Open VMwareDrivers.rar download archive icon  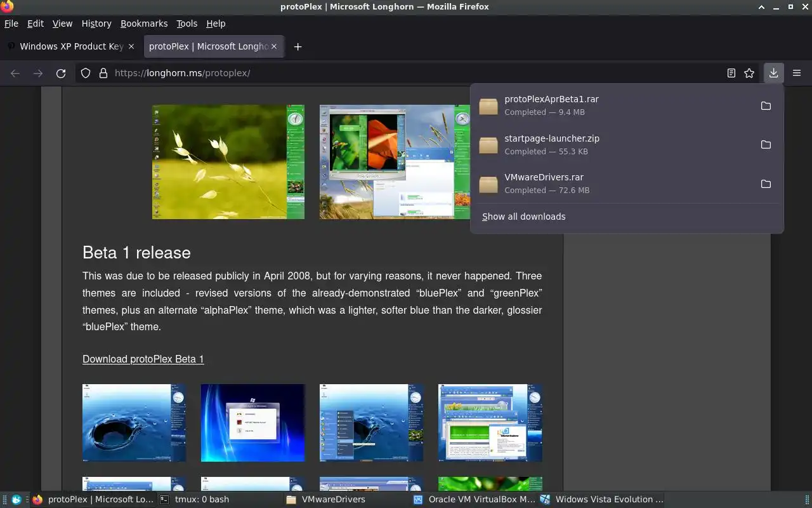click(488, 184)
